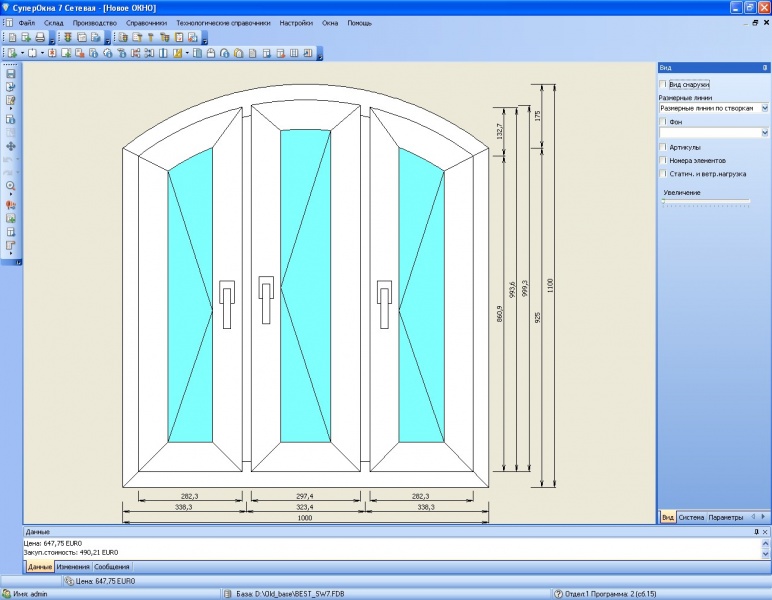Switch to the Параметры tab

click(x=726, y=517)
